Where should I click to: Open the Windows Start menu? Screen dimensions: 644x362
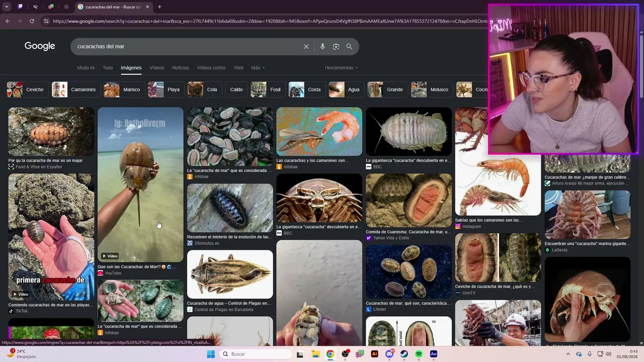click(x=211, y=354)
